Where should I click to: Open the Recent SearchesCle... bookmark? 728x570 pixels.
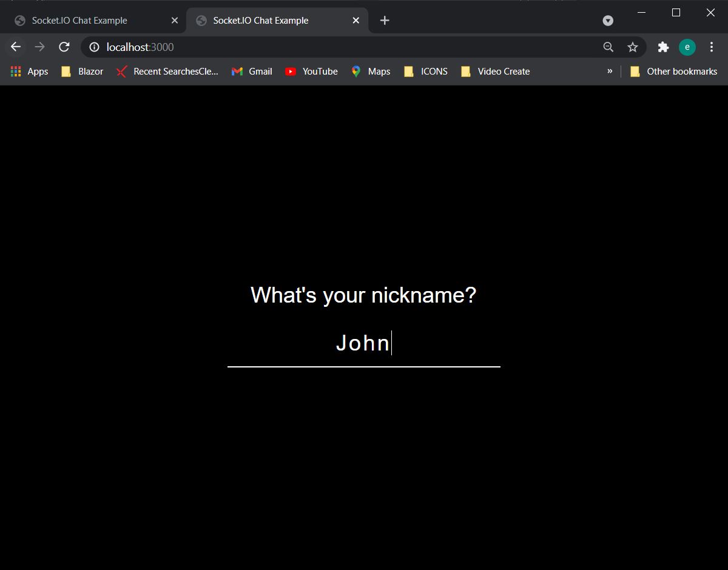[x=167, y=71]
